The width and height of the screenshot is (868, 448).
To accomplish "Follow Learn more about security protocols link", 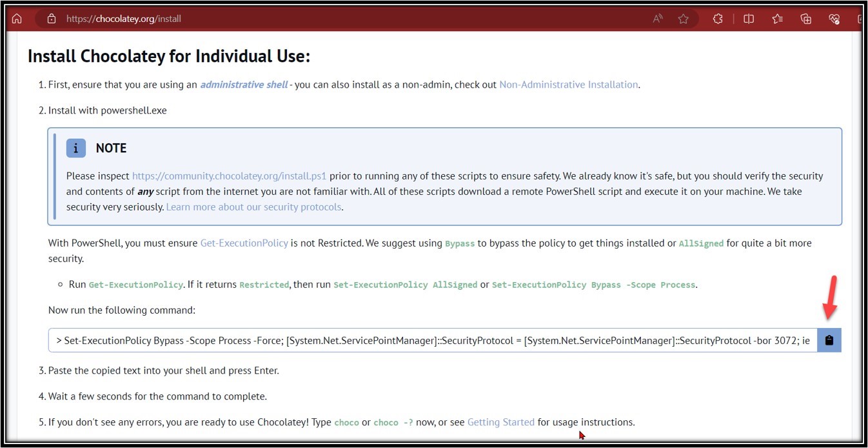I will tap(253, 207).
